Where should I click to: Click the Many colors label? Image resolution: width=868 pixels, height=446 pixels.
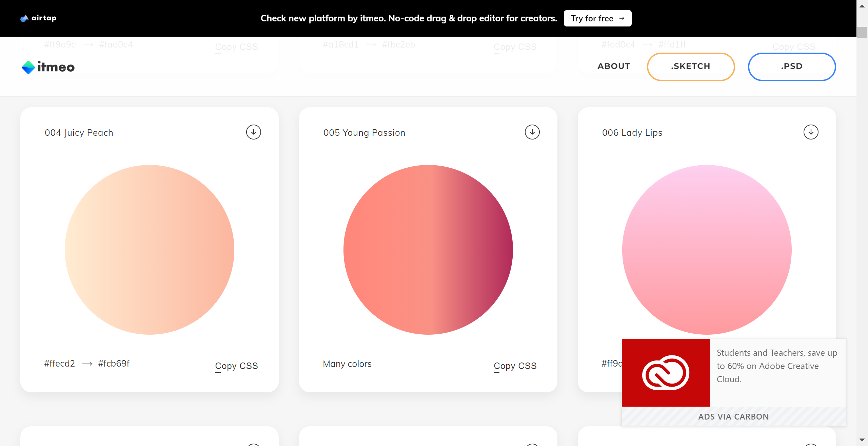click(347, 364)
